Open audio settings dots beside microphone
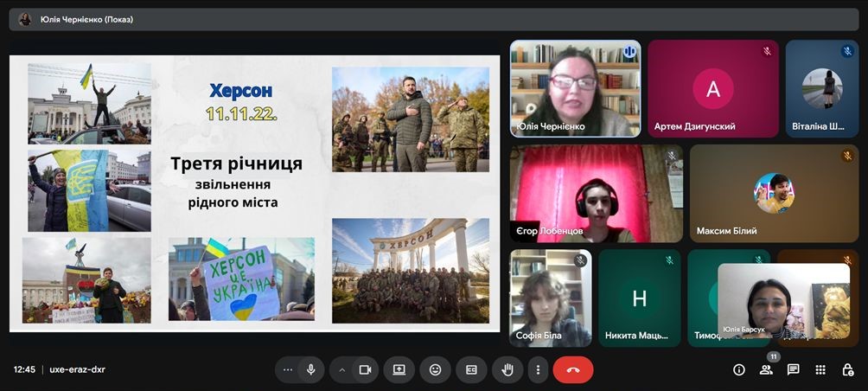The width and height of the screenshot is (868, 391). click(288, 369)
